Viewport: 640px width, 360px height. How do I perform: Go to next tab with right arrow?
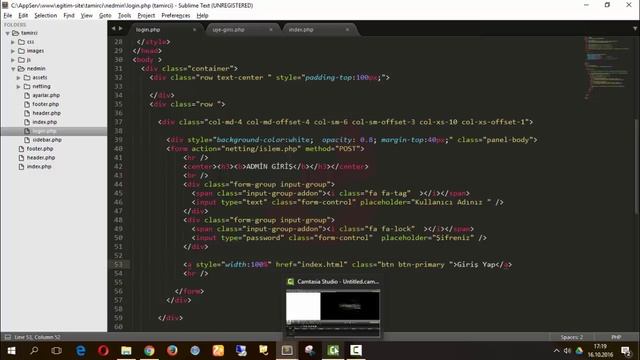click(120, 29)
